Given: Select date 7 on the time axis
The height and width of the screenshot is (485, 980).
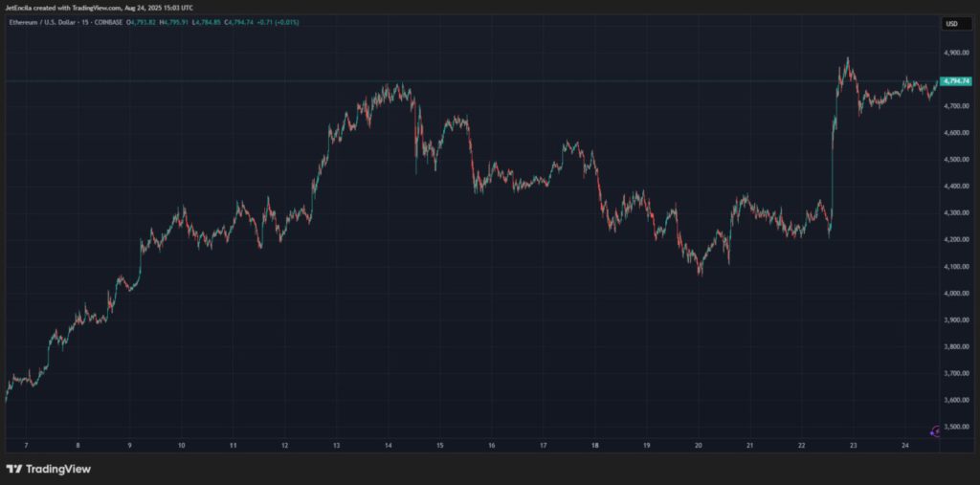Looking at the screenshot, I should click(26, 446).
